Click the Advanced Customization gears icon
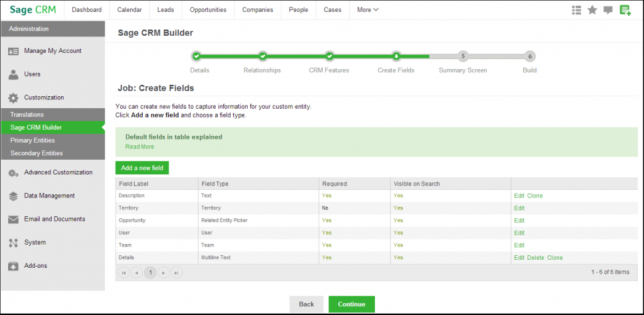Screen dimensions: 644x315 tap(14, 173)
